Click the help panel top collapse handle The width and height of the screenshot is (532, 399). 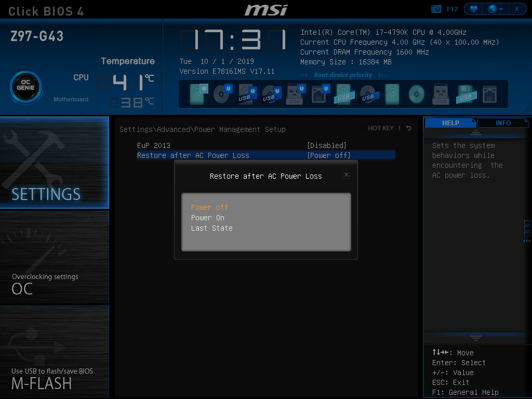[476, 132]
